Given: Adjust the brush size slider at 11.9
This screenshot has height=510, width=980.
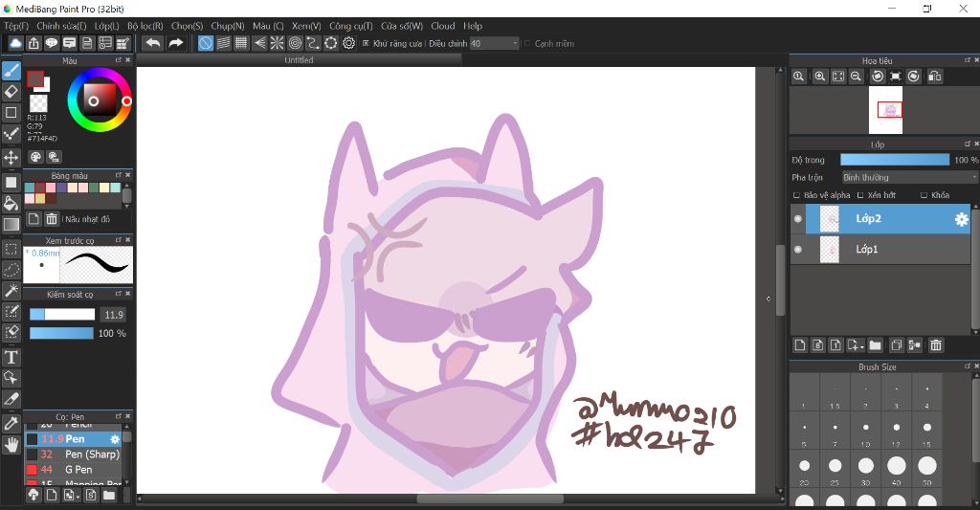Looking at the screenshot, I should point(62,315).
